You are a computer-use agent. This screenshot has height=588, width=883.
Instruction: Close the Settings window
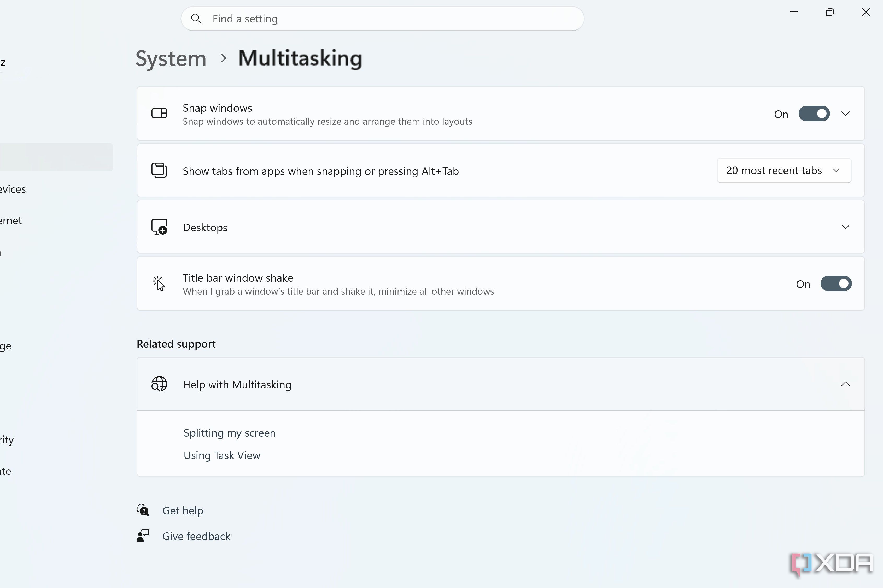click(x=866, y=12)
